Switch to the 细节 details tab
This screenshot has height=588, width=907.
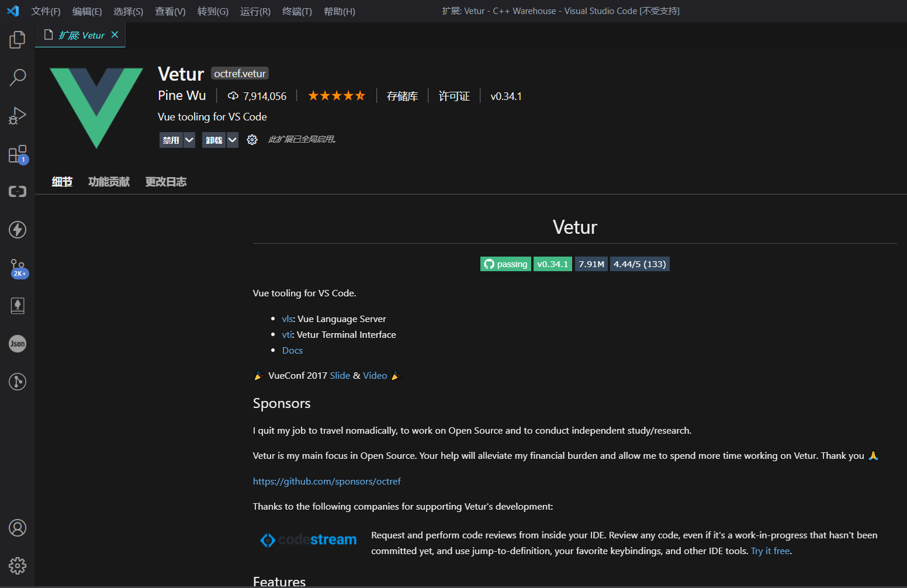pos(62,182)
